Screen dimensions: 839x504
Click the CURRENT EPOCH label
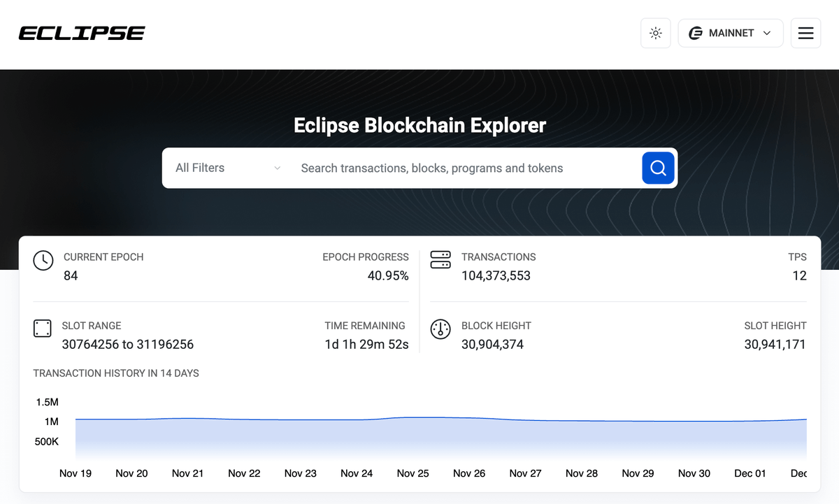point(103,257)
